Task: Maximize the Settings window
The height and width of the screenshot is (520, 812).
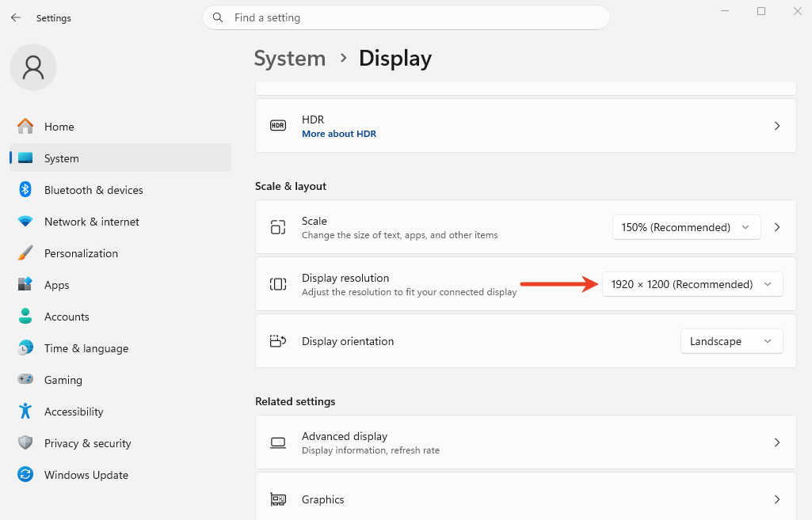Action: [x=761, y=11]
